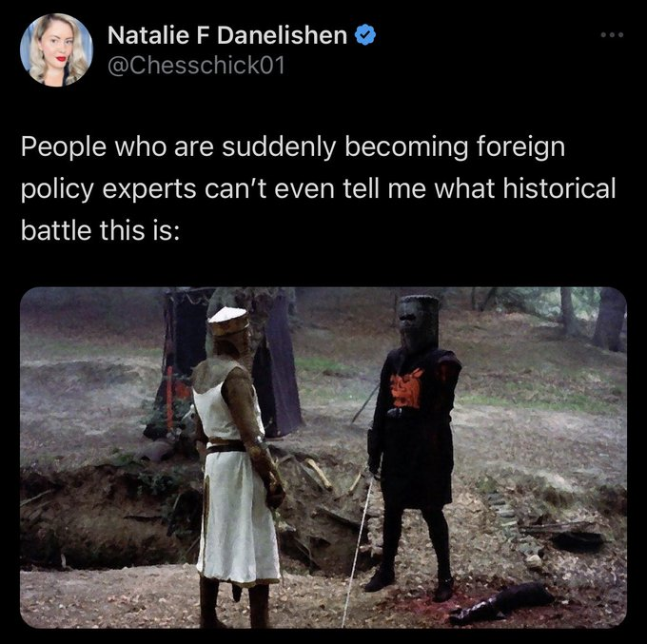The width and height of the screenshot is (647, 644).
Task: Open the three-dot more options menu
Action: [612, 35]
